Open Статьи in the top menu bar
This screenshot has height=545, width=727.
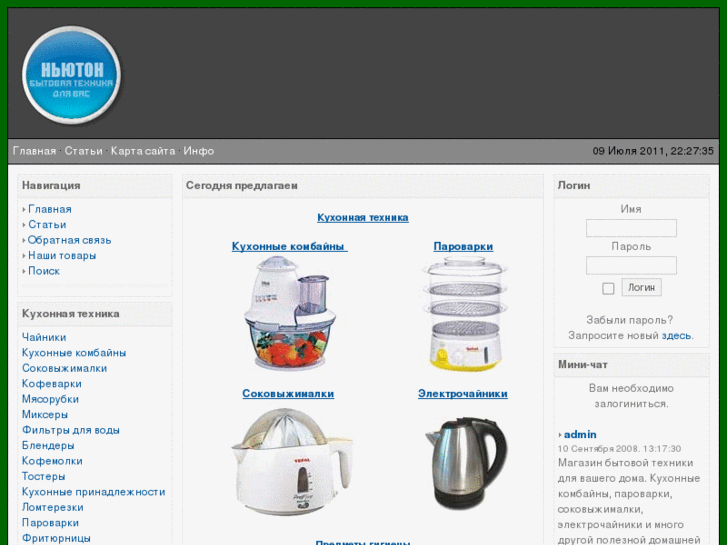coord(83,151)
